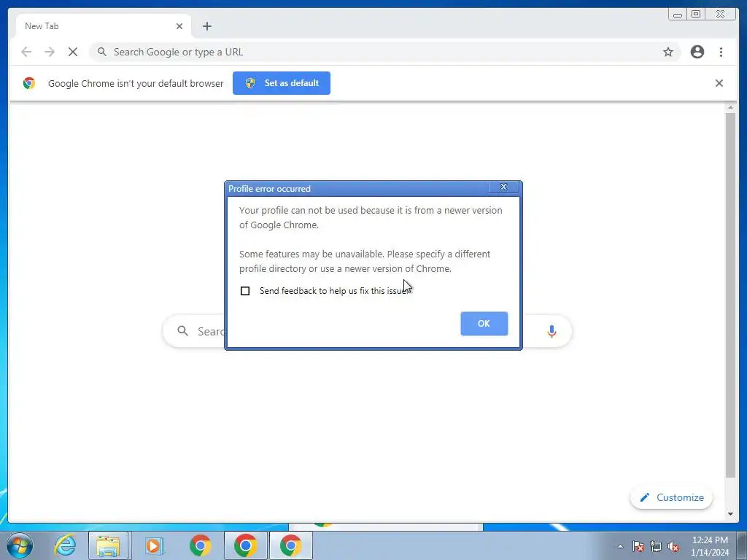Minimize the Chrome window

[x=678, y=15]
